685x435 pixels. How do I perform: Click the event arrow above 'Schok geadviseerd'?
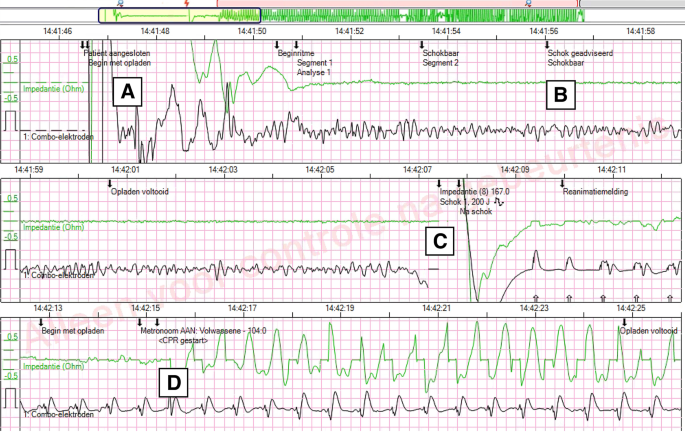tap(547, 45)
